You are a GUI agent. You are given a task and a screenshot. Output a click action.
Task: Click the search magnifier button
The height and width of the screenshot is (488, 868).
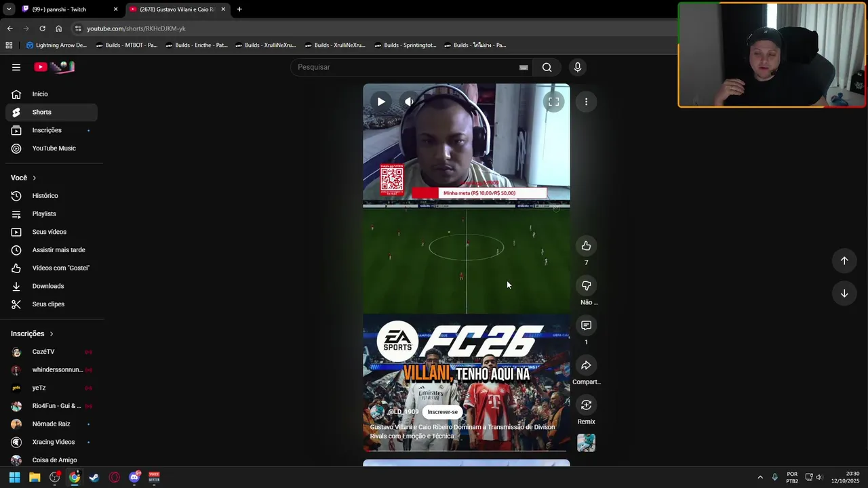547,67
